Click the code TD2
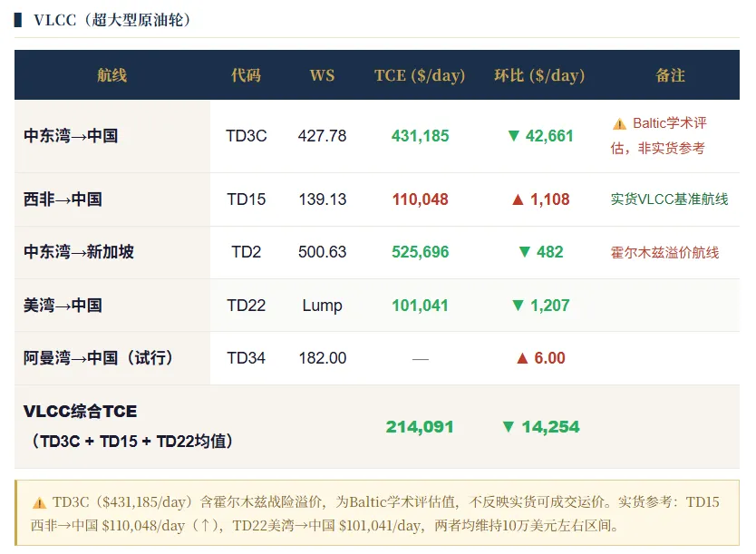Screen dimensions: 756x554 coord(246,252)
